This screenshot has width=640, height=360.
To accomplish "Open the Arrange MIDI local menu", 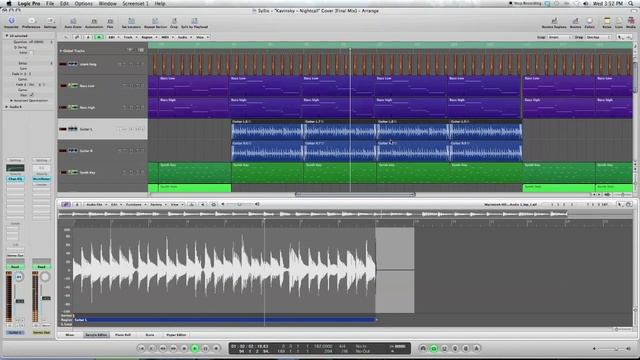I will pos(167,37).
